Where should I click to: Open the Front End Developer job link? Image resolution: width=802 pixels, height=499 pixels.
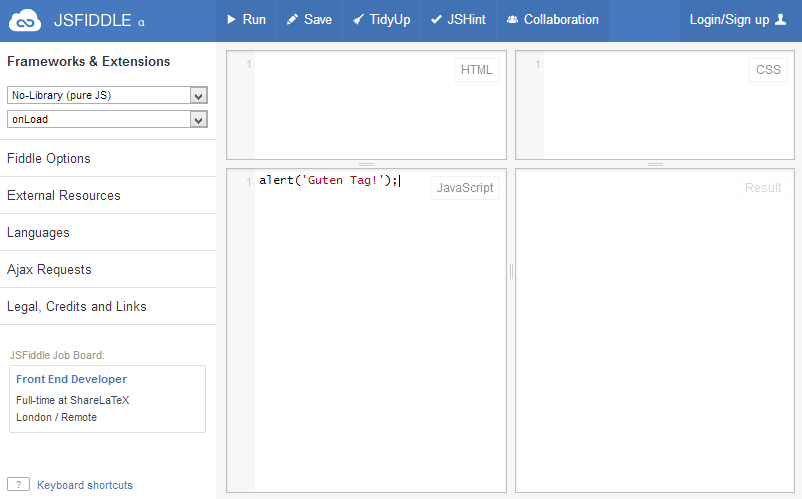click(x=72, y=379)
